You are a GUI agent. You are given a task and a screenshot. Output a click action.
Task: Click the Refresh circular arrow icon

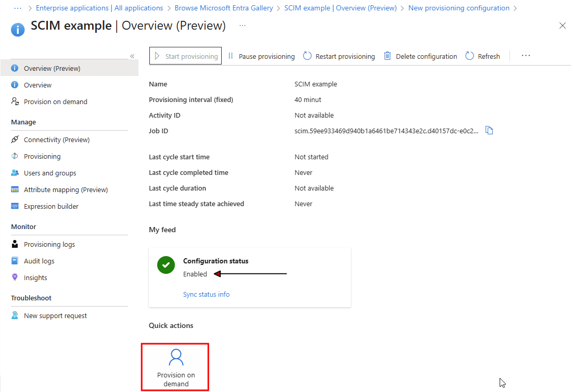469,56
